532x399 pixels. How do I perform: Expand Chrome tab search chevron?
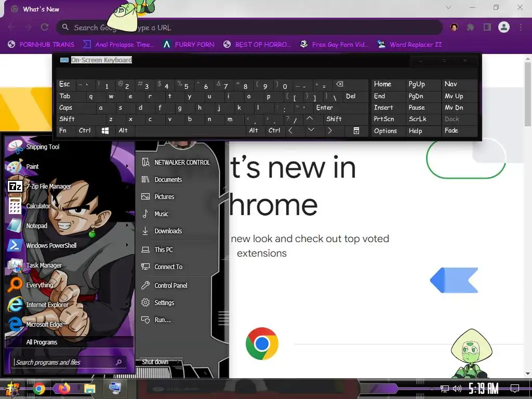pos(448,7)
